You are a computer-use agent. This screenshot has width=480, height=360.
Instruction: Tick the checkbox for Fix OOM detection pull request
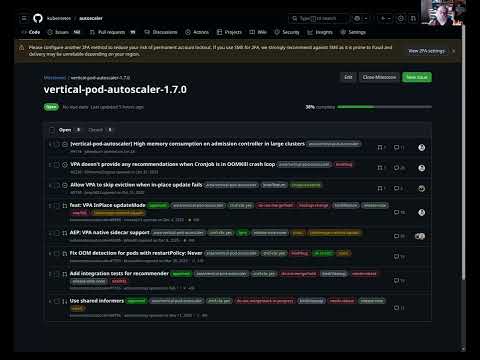click(x=57, y=253)
